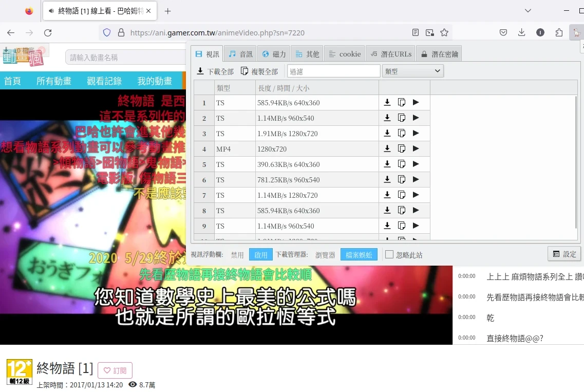Open the 設定 settings button

pyautogui.click(x=564, y=254)
